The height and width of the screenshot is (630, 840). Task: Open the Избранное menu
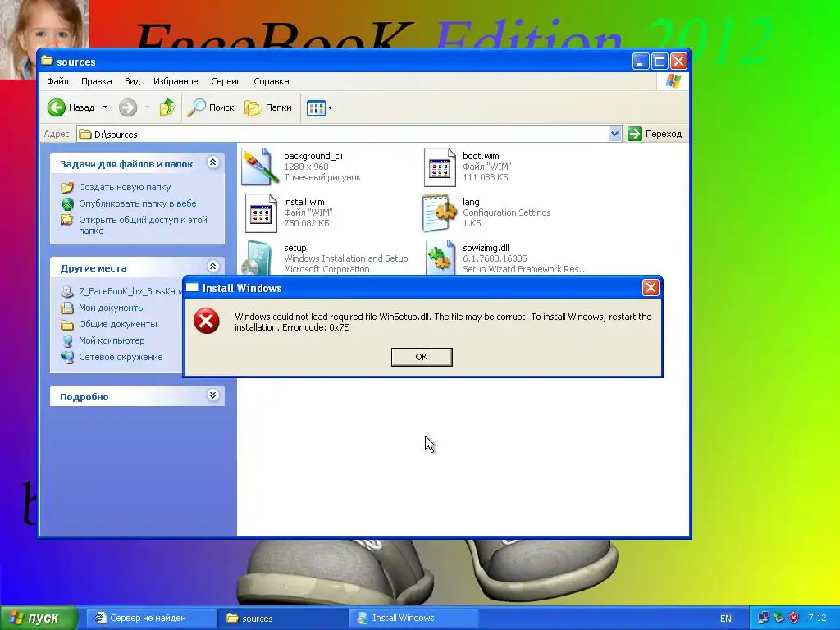click(176, 81)
